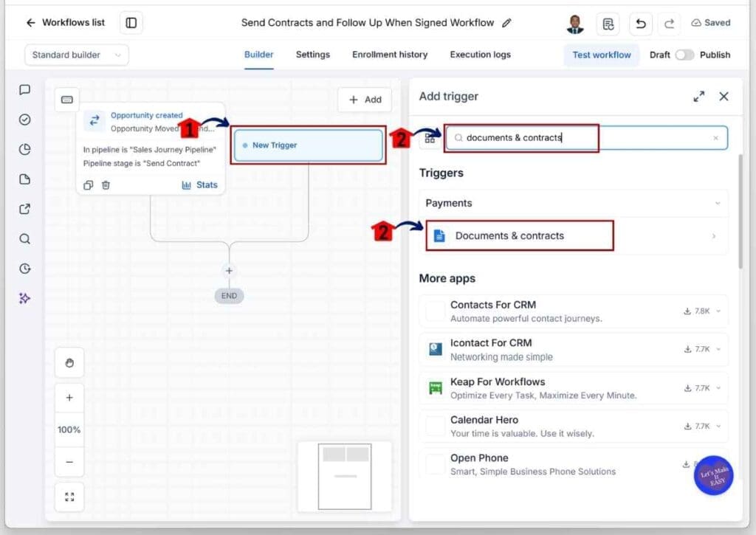Open the Execution logs tab
756x535 pixels.
(480, 55)
